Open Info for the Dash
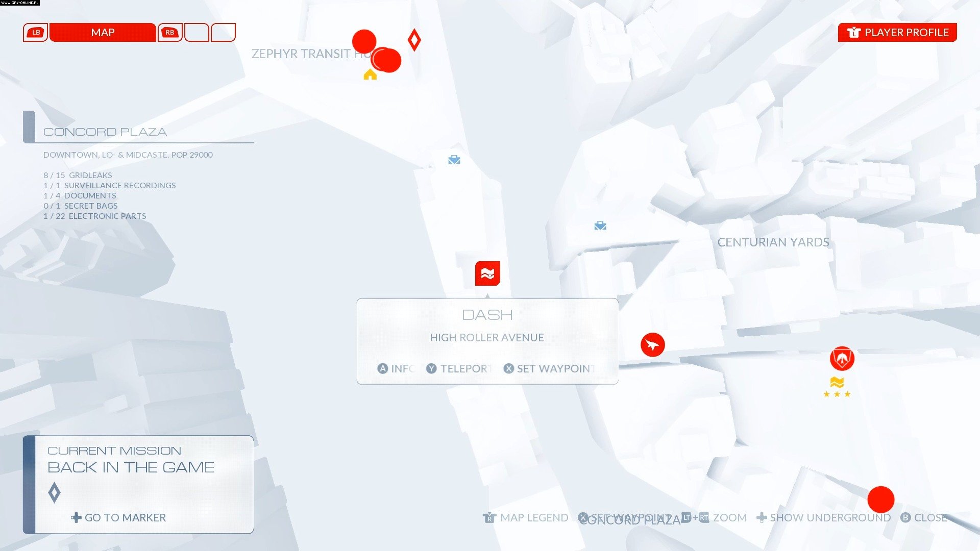This screenshot has width=980, height=551. tap(396, 368)
